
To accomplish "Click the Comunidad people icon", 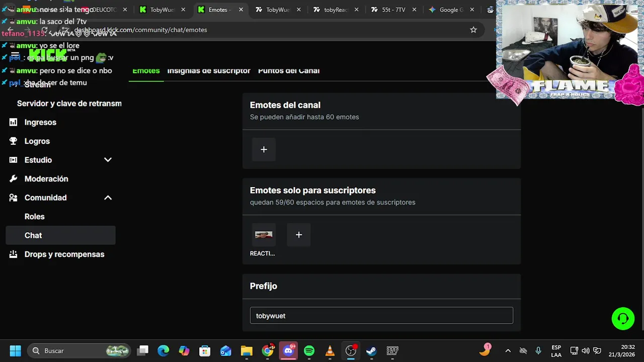I will click(x=14, y=198).
